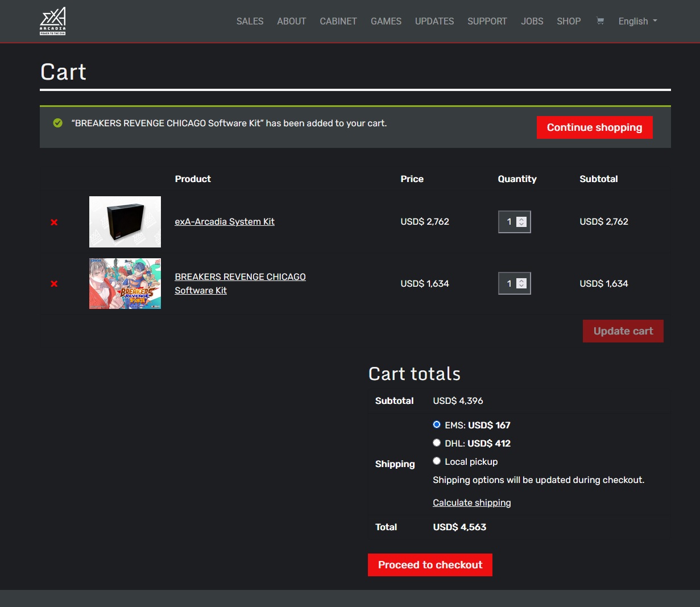The width and height of the screenshot is (700, 607).
Task: Click the Product column header
Action: (193, 179)
